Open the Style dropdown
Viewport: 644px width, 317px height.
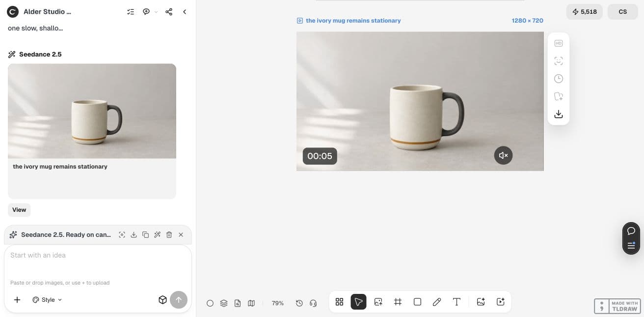47,300
